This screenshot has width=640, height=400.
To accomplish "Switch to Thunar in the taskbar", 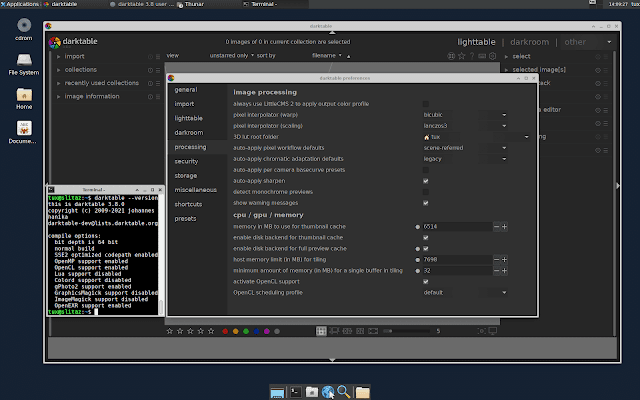I will click(191, 4).
